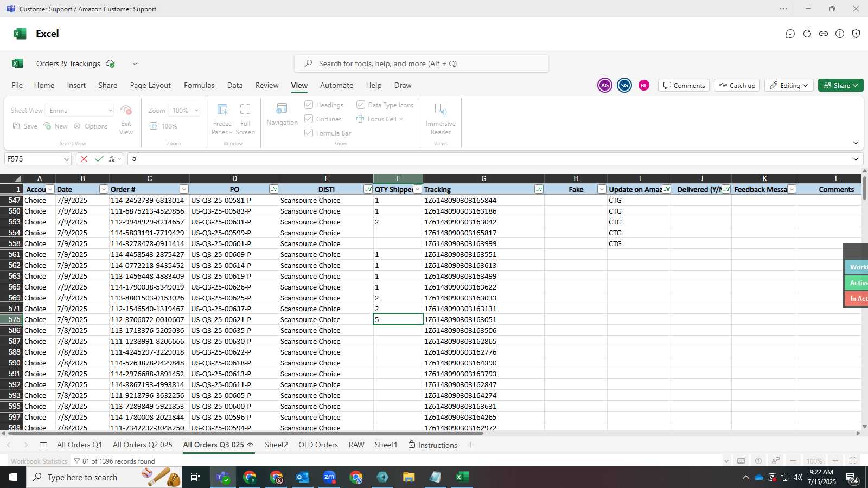This screenshot has width=868, height=488.
Task: Toggle the Headings checkbox
Action: 309,105
